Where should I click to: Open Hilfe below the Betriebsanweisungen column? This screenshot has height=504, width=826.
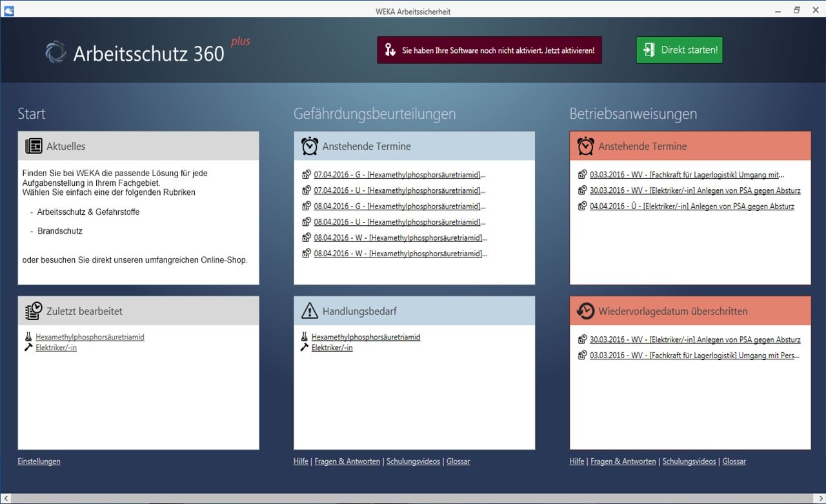click(x=577, y=461)
